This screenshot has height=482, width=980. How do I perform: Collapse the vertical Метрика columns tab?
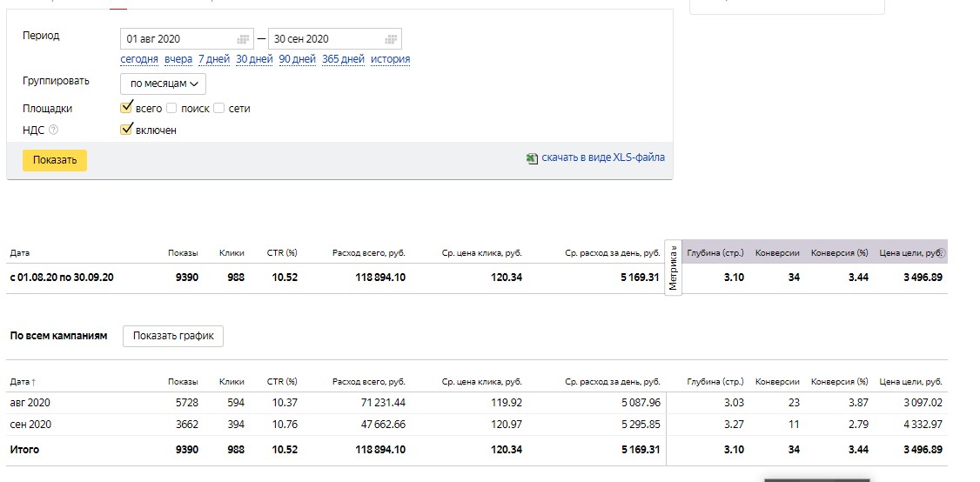tap(673, 268)
